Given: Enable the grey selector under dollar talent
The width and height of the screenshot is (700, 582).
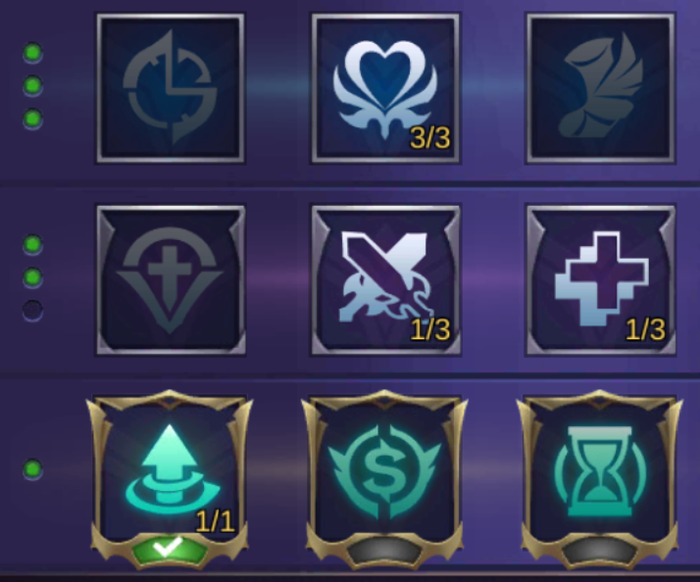Looking at the screenshot, I should (384, 551).
